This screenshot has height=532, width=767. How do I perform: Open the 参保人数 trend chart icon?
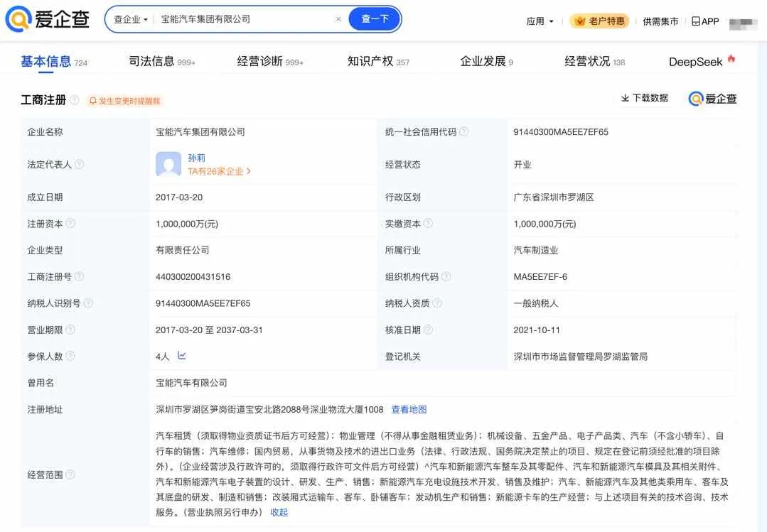pos(182,355)
